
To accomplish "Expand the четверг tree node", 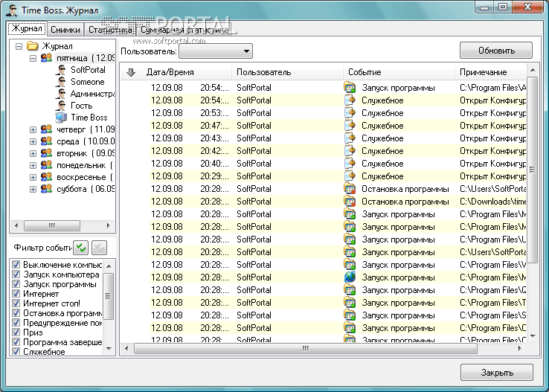I will point(33,130).
